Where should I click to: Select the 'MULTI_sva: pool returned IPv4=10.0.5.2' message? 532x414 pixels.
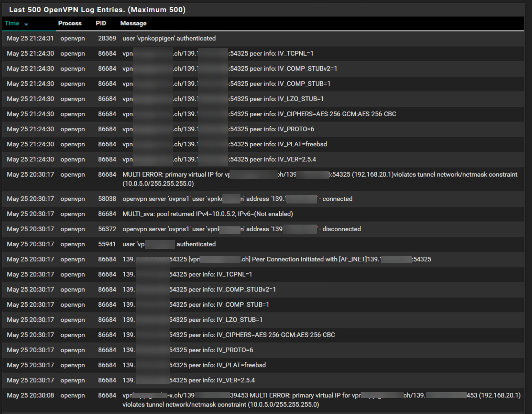click(208, 214)
